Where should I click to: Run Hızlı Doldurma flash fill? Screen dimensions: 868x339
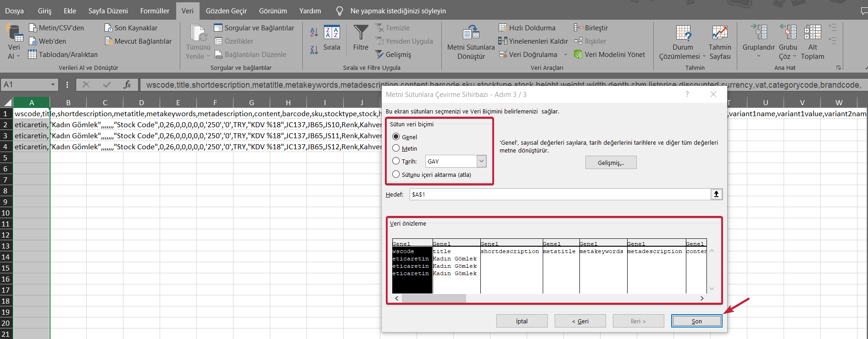point(527,28)
